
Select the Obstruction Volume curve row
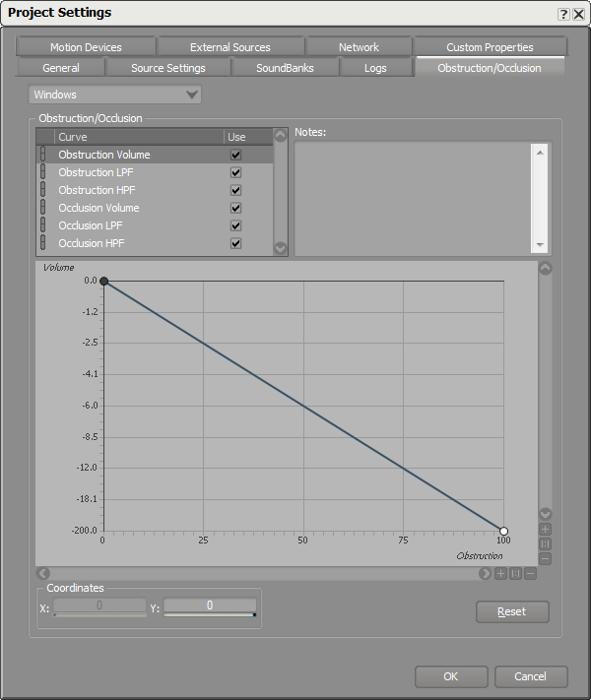click(x=155, y=155)
